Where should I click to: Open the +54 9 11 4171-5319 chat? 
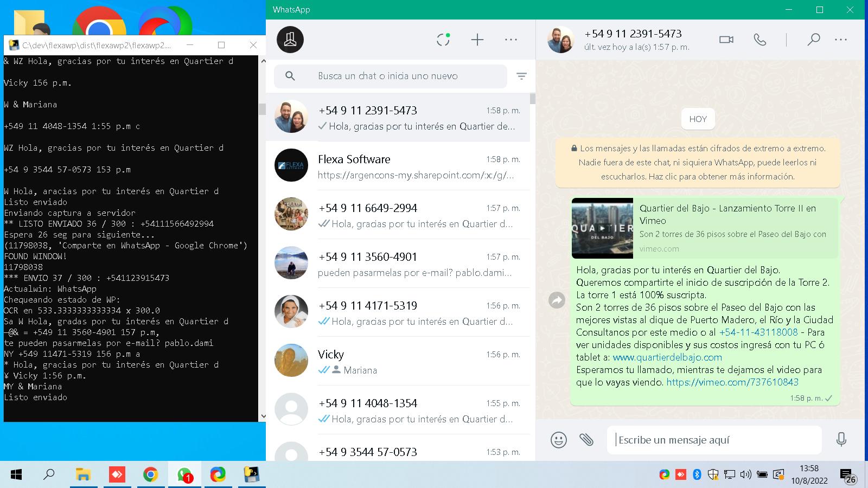pyautogui.click(x=398, y=313)
